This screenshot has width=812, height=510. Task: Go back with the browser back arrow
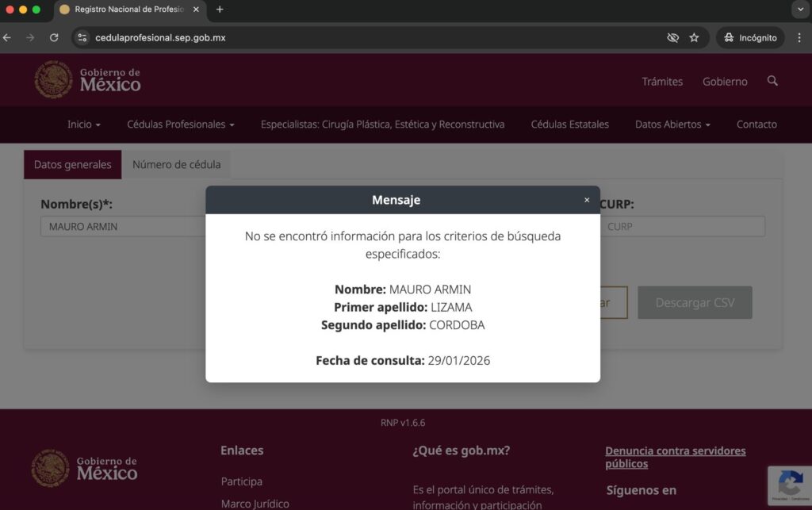tap(7, 38)
